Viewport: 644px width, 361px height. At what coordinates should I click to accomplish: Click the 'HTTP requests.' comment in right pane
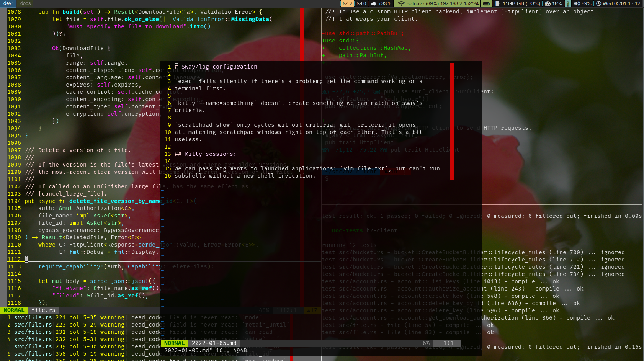point(507,128)
